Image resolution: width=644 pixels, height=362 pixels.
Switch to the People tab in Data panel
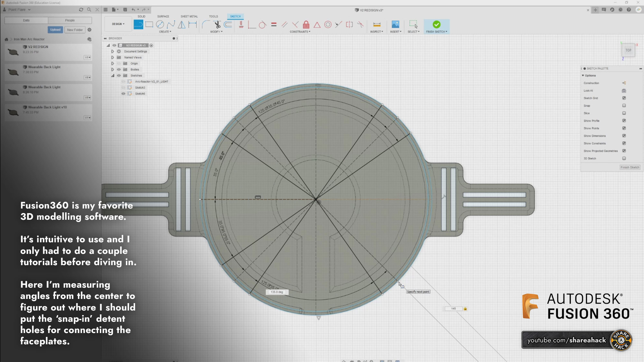70,20
